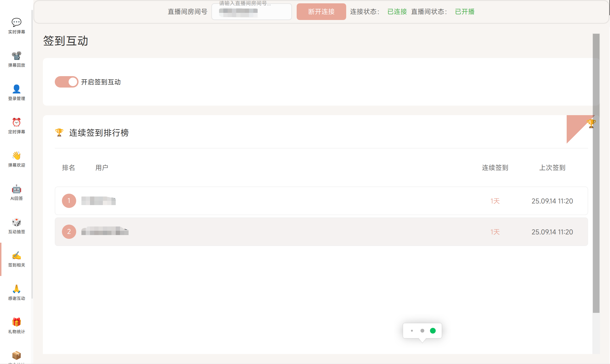Open 弹幕回放 projector icon in sidebar
Viewport: 610px width, 364px height.
[16, 56]
